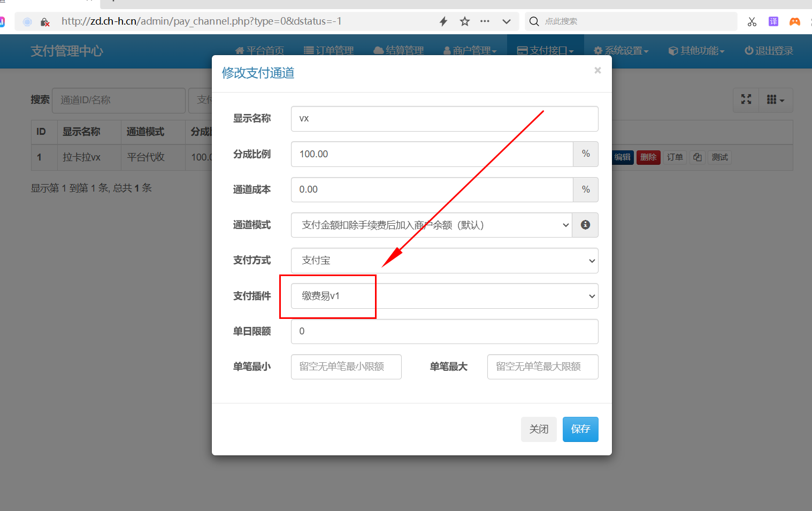Select 订单管理 in the navigation bar
This screenshot has height=511, width=812.
point(328,50)
